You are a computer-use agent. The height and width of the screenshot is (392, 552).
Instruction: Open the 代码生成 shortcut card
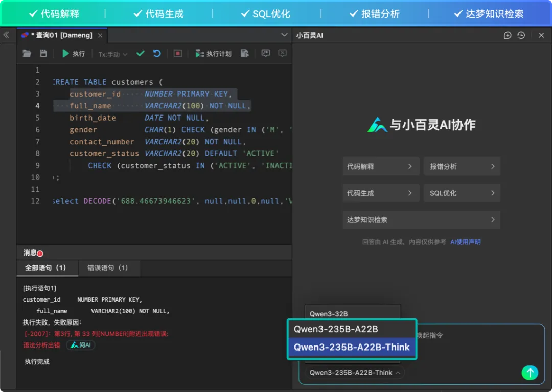[381, 193]
